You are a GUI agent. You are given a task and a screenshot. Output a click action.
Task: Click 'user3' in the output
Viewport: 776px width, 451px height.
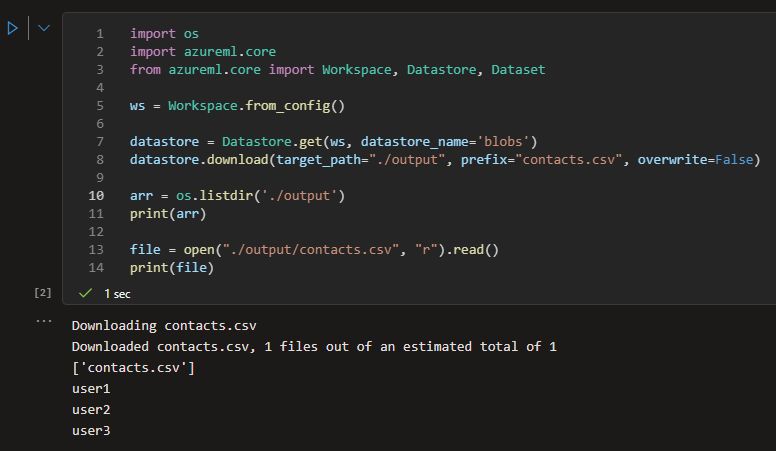click(91, 430)
